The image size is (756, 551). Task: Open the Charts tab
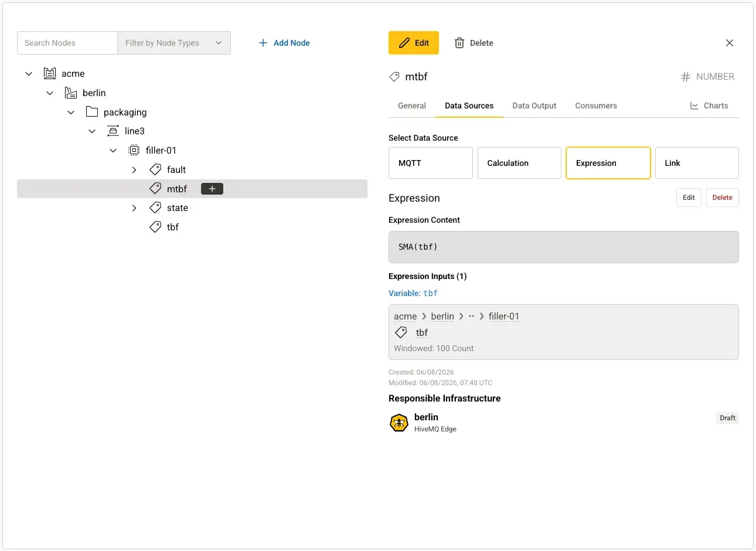click(x=709, y=106)
